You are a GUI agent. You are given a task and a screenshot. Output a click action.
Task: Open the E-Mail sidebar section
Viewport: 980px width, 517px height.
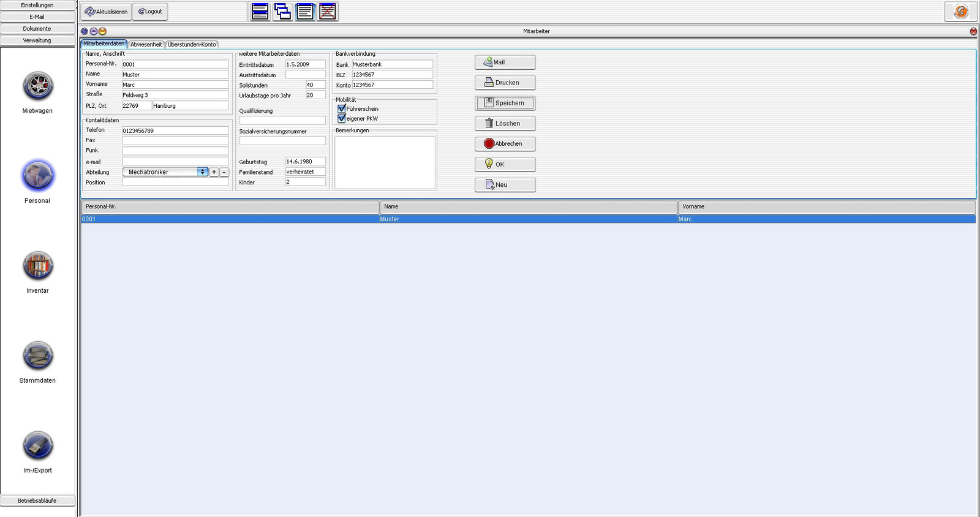click(x=37, y=17)
